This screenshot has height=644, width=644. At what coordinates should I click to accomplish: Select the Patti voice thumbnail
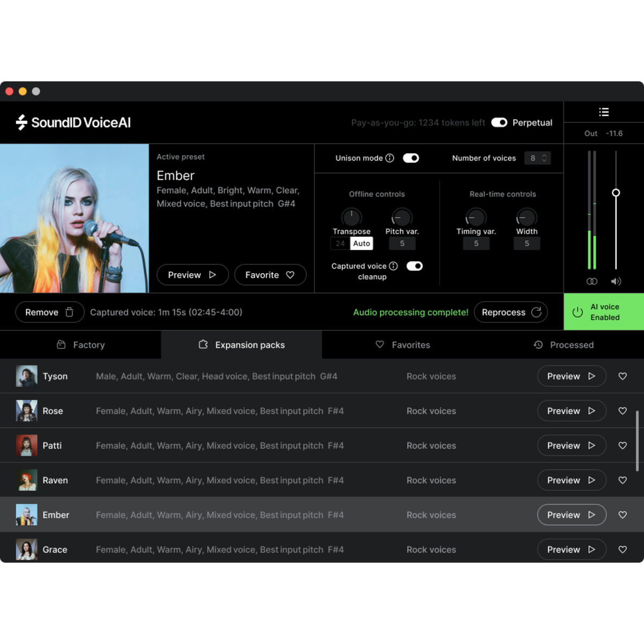(26, 445)
